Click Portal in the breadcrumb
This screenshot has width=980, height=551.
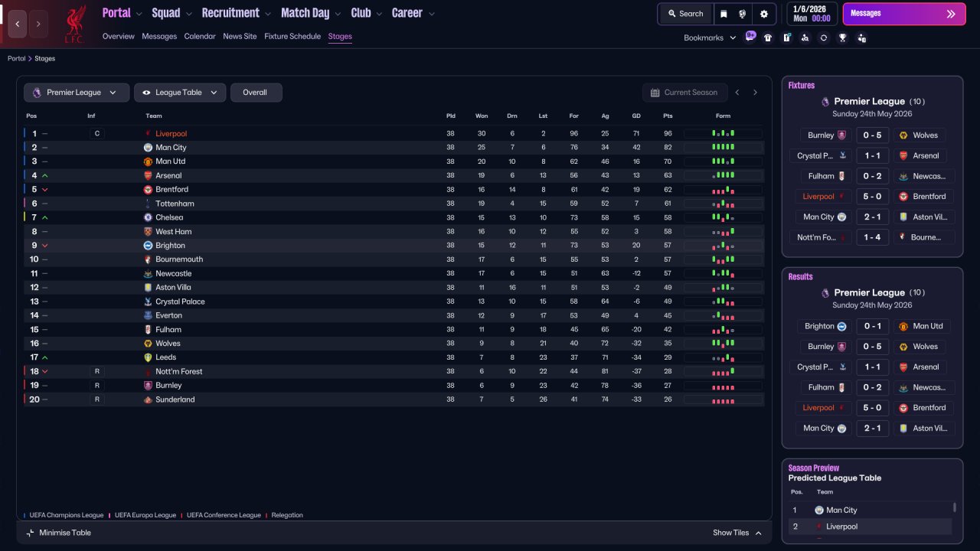(16, 58)
